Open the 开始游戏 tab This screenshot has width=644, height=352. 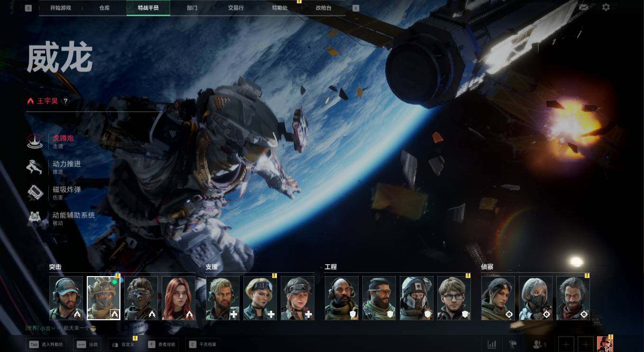(61, 8)
